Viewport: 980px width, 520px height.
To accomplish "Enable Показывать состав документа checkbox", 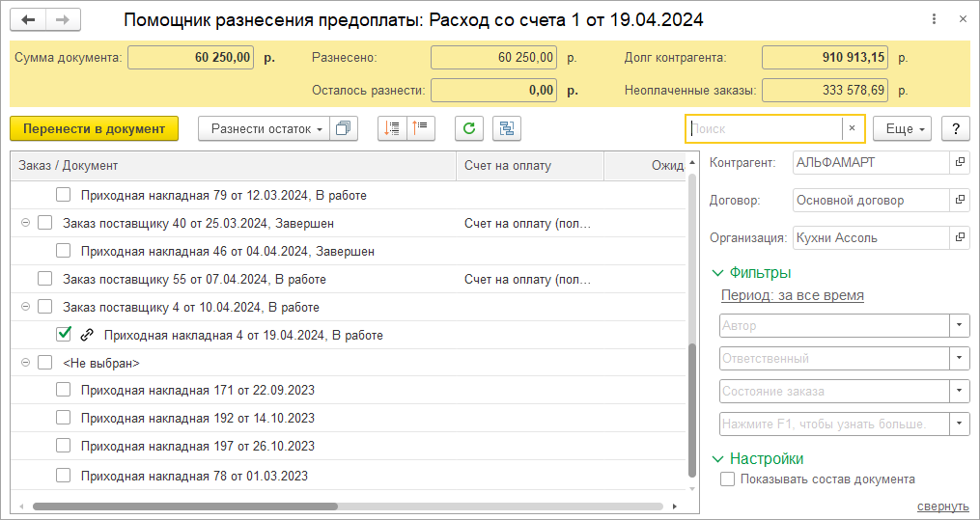I will click(x=728, y=479).
